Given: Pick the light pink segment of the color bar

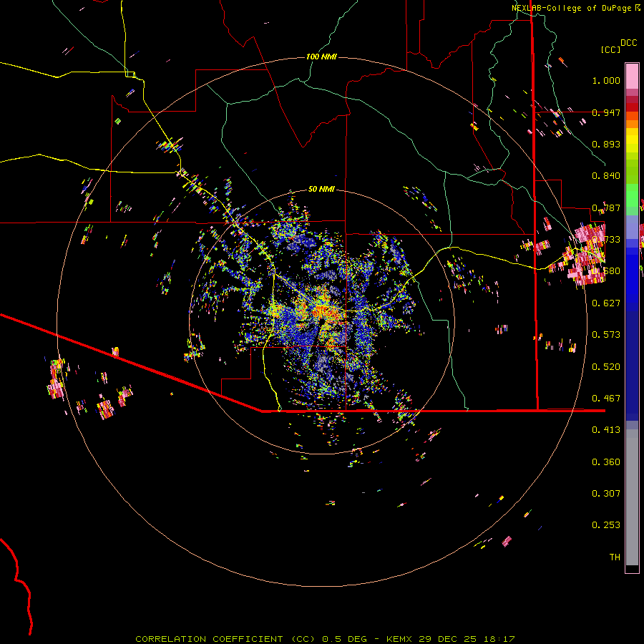Looking at the screenshot, I should coord(632,77).
